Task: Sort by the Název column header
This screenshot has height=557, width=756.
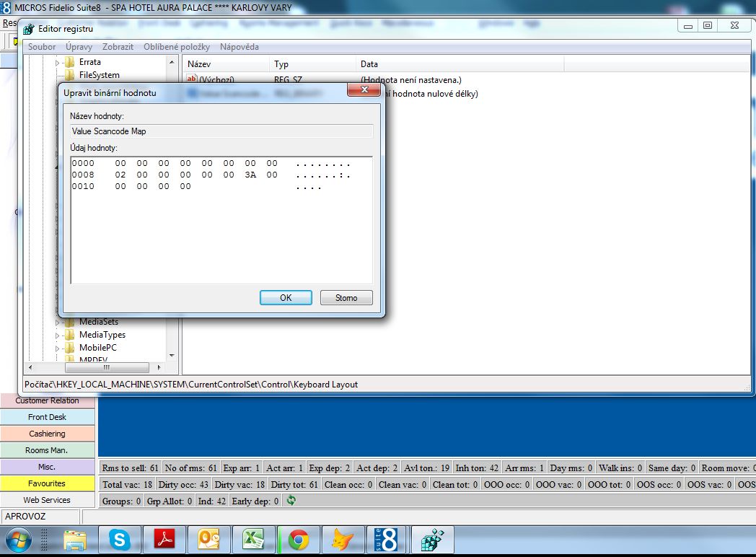Action: (226, 64)
